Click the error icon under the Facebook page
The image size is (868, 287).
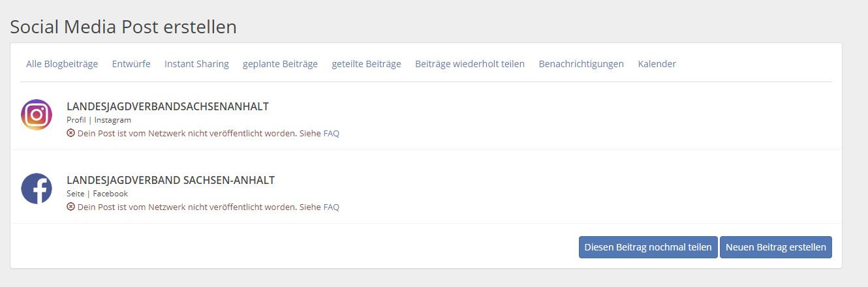pyautogui.click(x=70, y=207)
